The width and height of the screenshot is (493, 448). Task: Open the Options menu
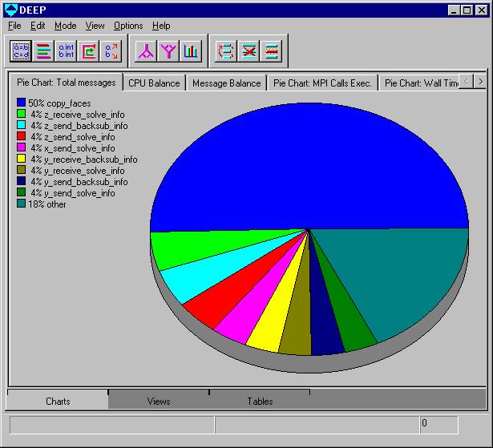point(128,26)
